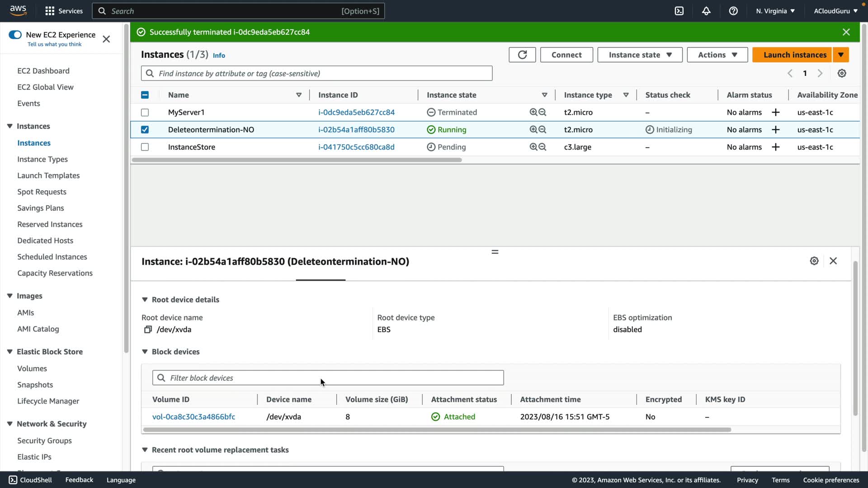Copy the /dev/xvda root device name

pyautogui.click(x=148, y=329)
